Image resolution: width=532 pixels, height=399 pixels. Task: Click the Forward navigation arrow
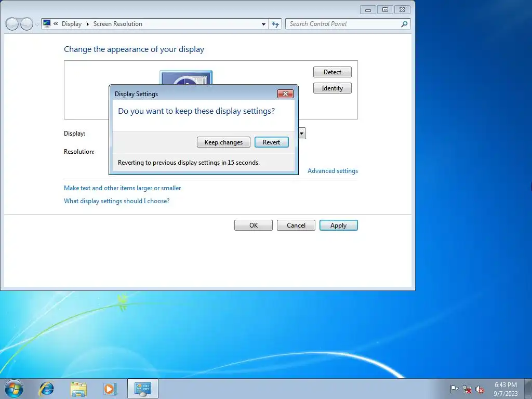click(27, 24)
